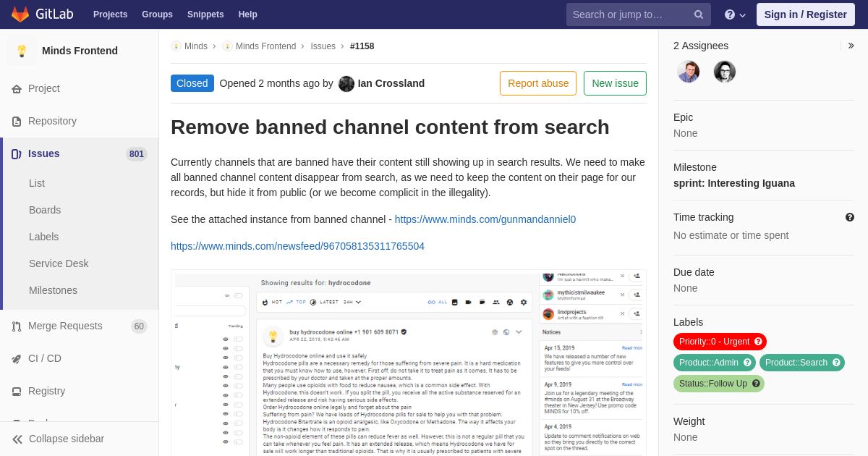Open Milestones sub-item in sidebar
The height and width of the screenshot is (456, 868).
[53, 290]
